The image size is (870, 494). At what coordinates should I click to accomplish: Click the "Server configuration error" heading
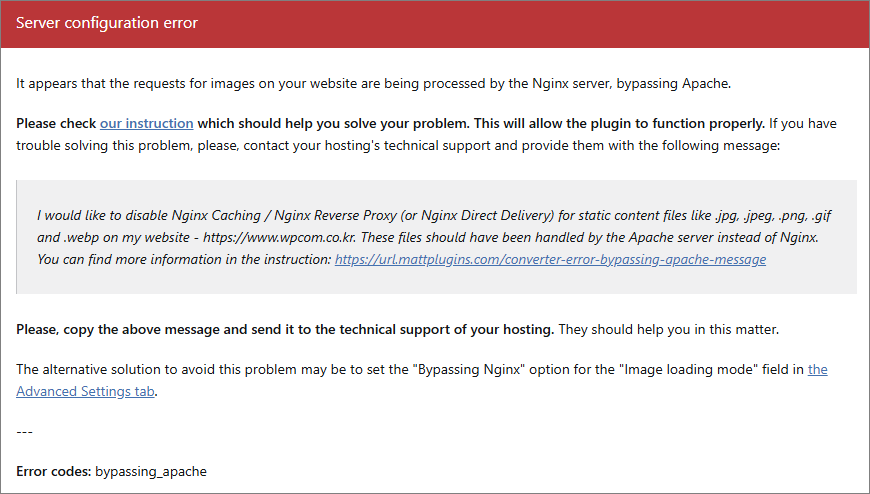click(x=107, y=23)
